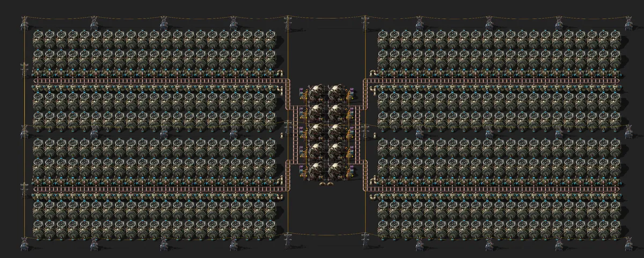
Task: Click the tall pole at top of right vertical wire
Action: click(x=365, y=24)
